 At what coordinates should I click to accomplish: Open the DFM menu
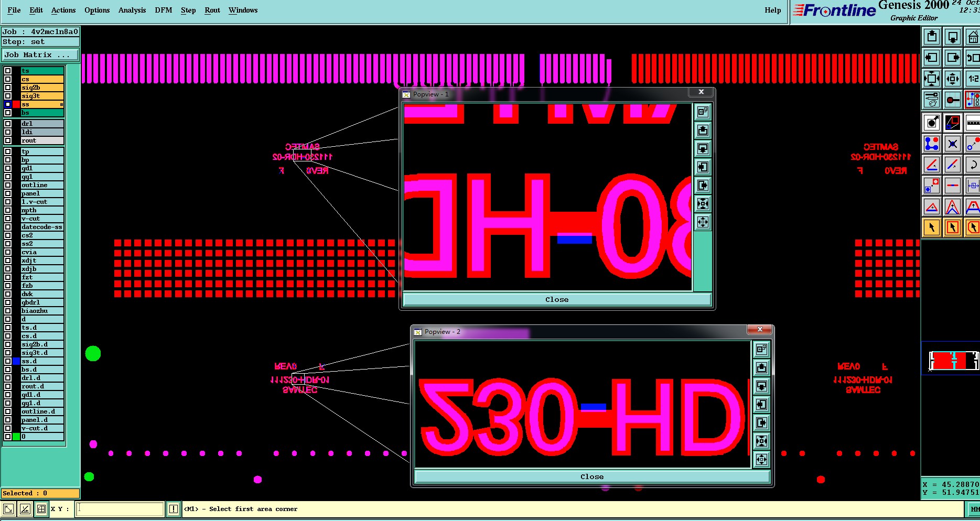click(x=164, y=10)
